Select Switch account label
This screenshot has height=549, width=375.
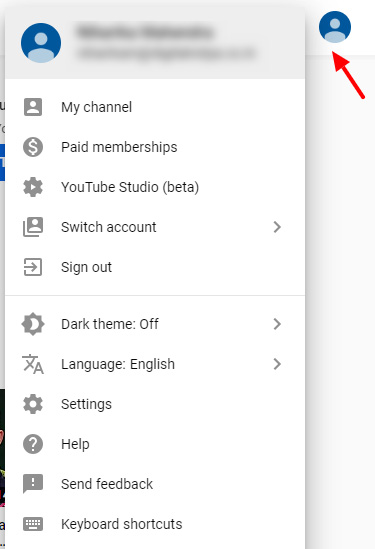point(109,227)
